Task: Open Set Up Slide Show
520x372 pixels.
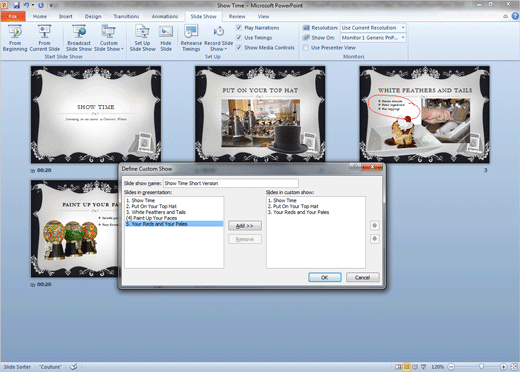Action: 142,38
